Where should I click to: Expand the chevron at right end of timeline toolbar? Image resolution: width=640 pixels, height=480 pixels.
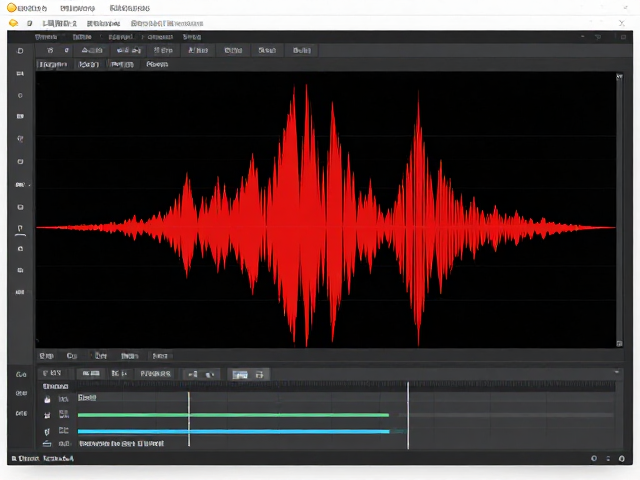click(617, 372)
